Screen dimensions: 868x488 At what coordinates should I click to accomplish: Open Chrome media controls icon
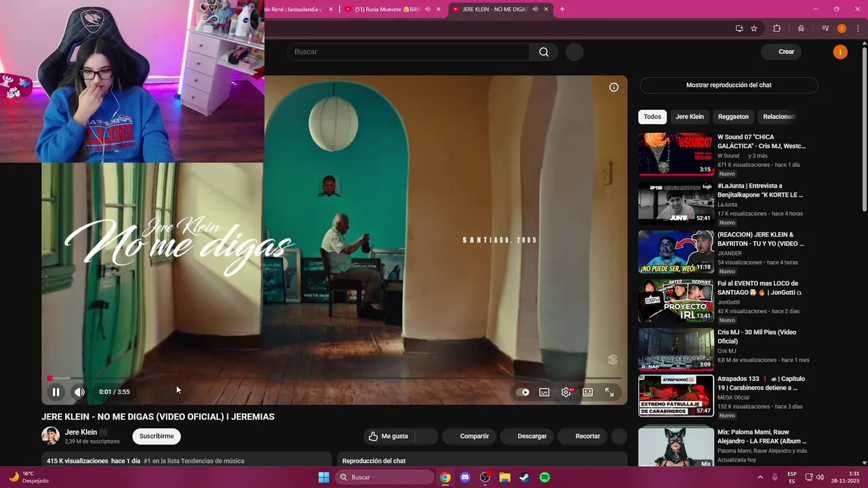point(825,28)
